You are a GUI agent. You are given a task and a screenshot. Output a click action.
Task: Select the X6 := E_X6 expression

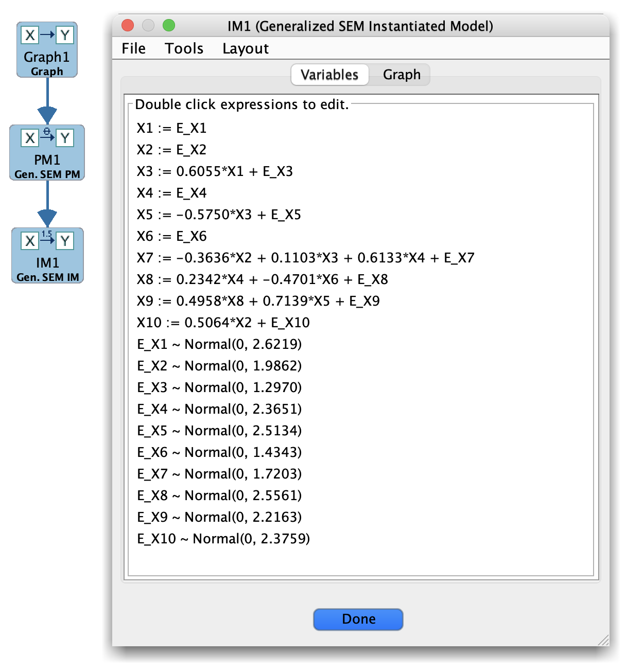[x=171, y=236]
